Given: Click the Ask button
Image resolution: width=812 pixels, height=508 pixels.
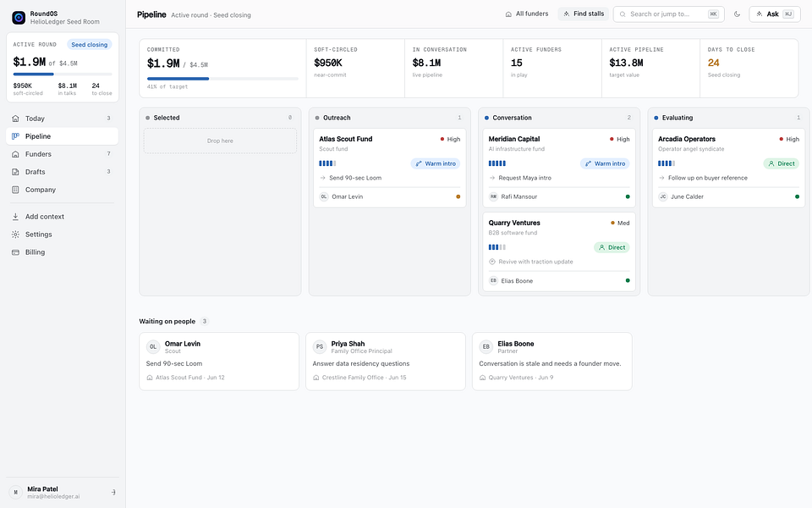Looking at the screenshot, I should coord(775,14).
